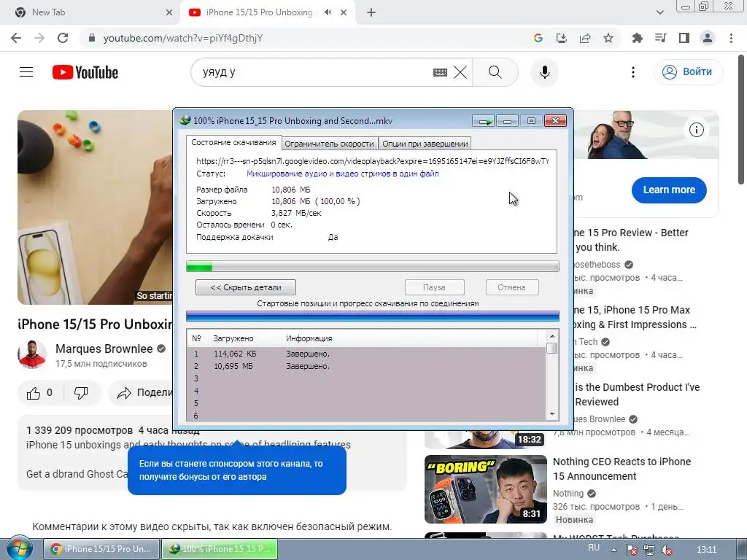This screenshot has height=560, width=747.
Task: Clear the YouTube search text
Action: (460, 72)
